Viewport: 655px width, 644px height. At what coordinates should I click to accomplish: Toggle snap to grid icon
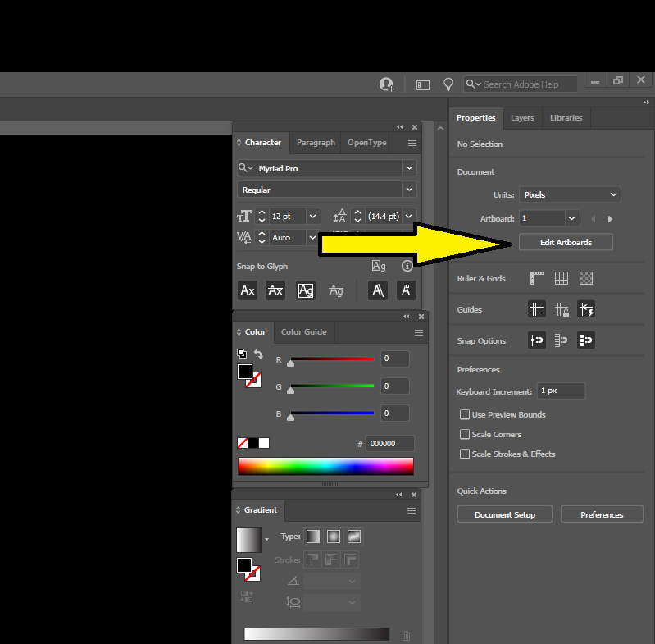click(562, 340)
